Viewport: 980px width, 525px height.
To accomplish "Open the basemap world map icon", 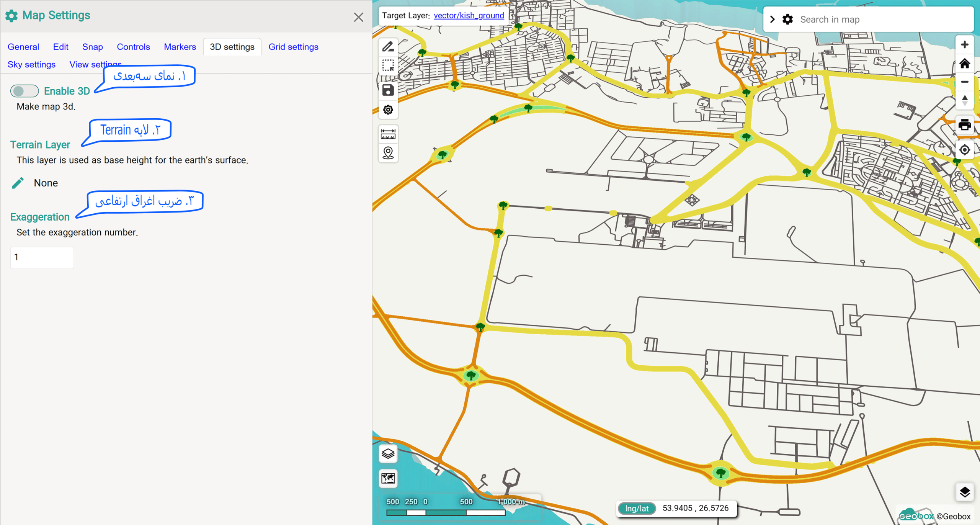I will (388, 478).
